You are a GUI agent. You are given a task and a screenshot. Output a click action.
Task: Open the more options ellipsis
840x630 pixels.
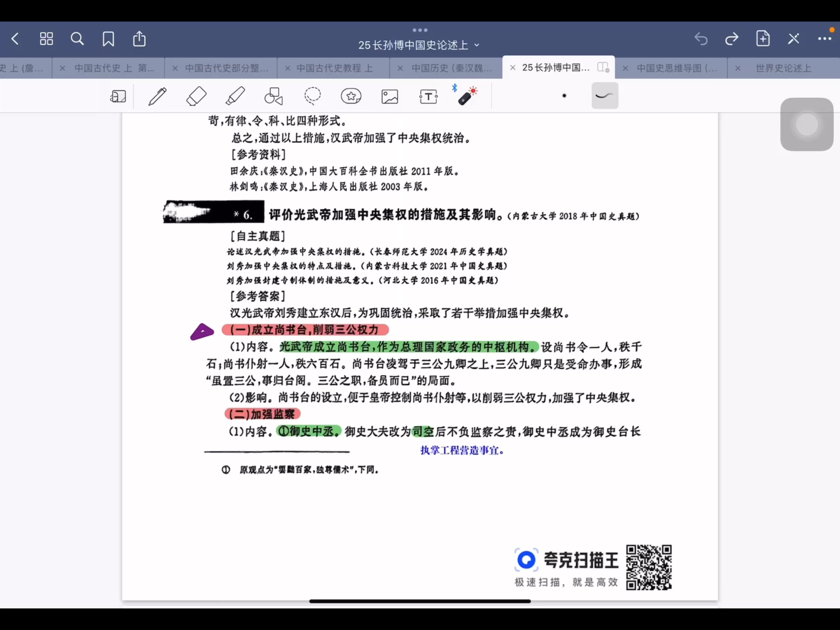(x=825, y=38)
